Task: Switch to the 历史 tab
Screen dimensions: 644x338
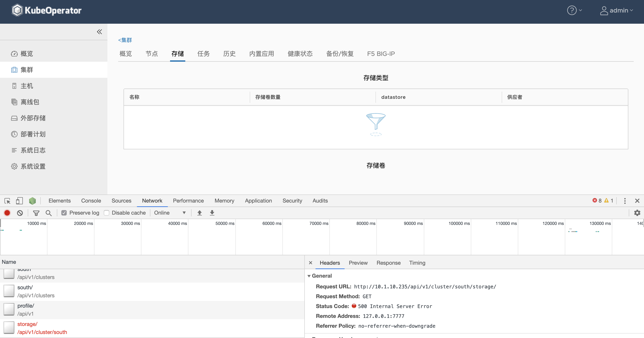Action: pos(230,54)
